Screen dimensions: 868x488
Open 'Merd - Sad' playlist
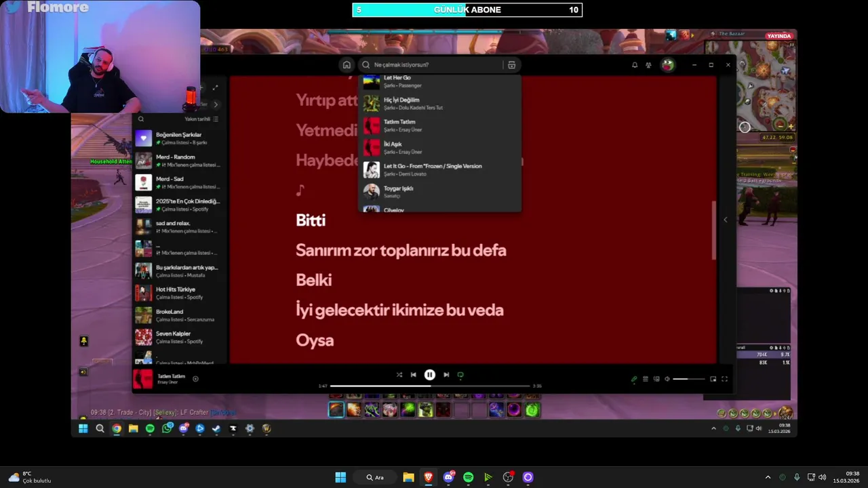(x=179, y=182)
